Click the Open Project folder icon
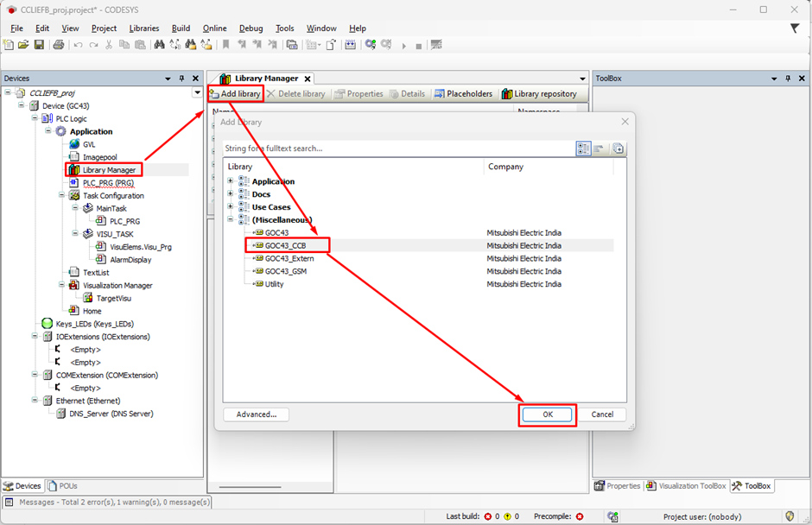 (x=23, y=45)
